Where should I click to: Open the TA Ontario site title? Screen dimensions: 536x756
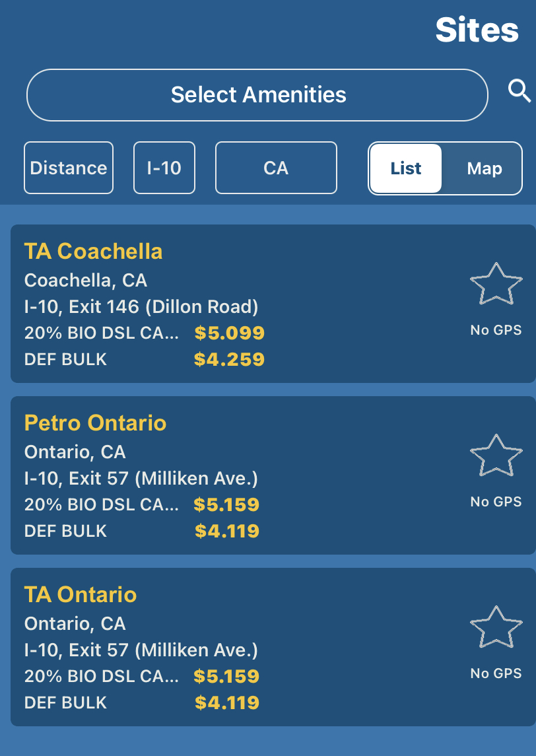pos(81,594)
